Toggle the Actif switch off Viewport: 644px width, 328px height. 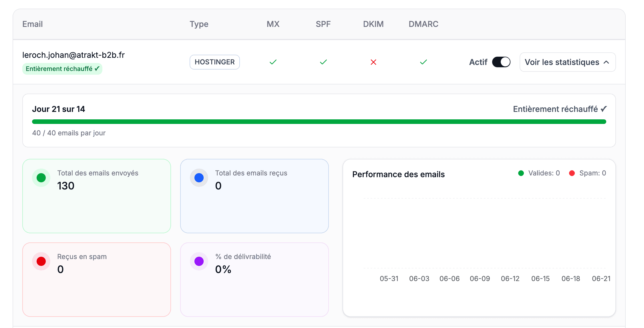tap(501, 62)
